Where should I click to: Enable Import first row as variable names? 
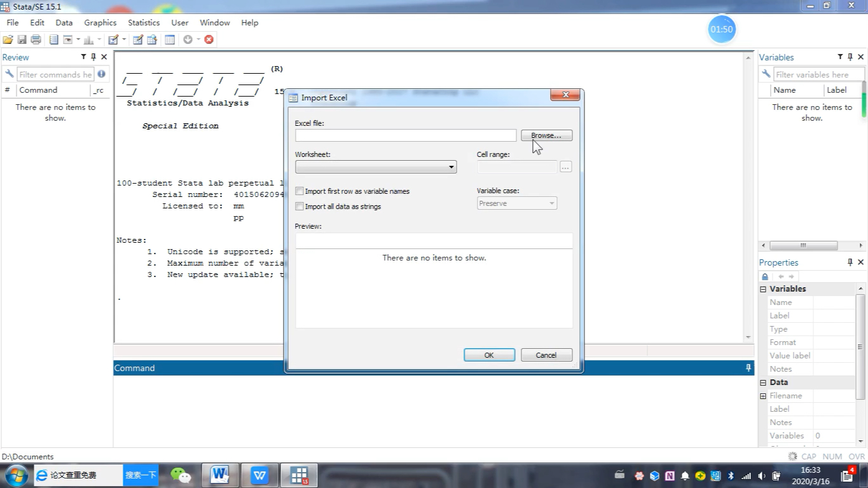click(300, 191)
